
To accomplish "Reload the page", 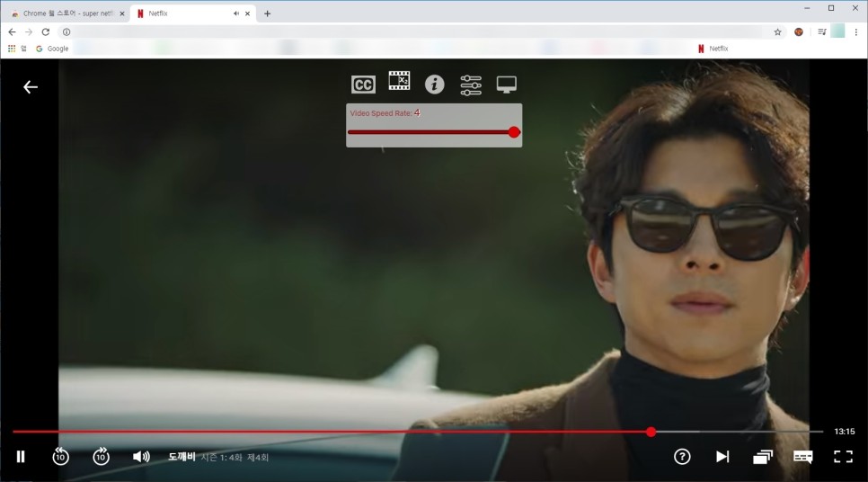I will pyautogui.click(x=46, y=32).
